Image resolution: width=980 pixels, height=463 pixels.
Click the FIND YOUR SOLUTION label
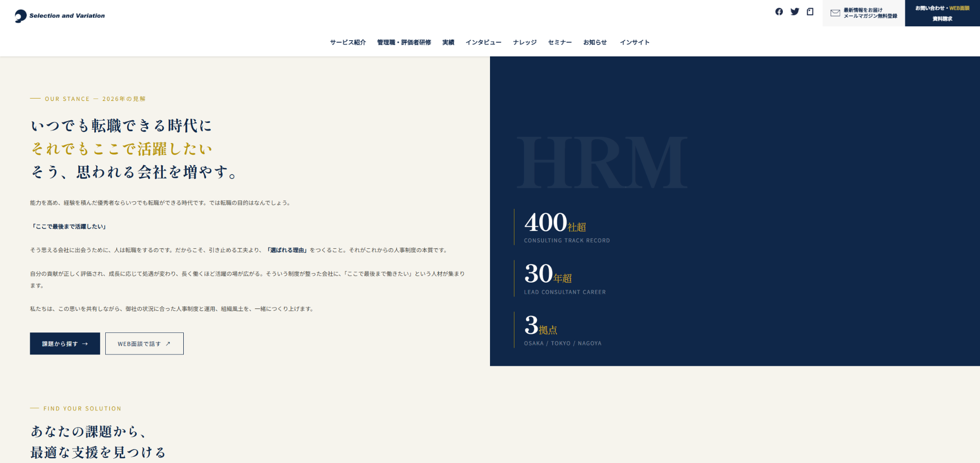pos(82,408)
